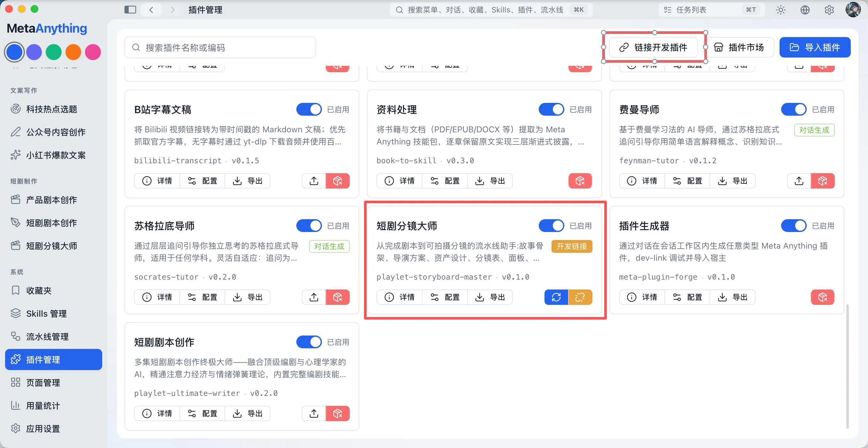This screenshot has height=448, width=868.
Task: Click the 链接开发插件 button
Action: (653, 48)
